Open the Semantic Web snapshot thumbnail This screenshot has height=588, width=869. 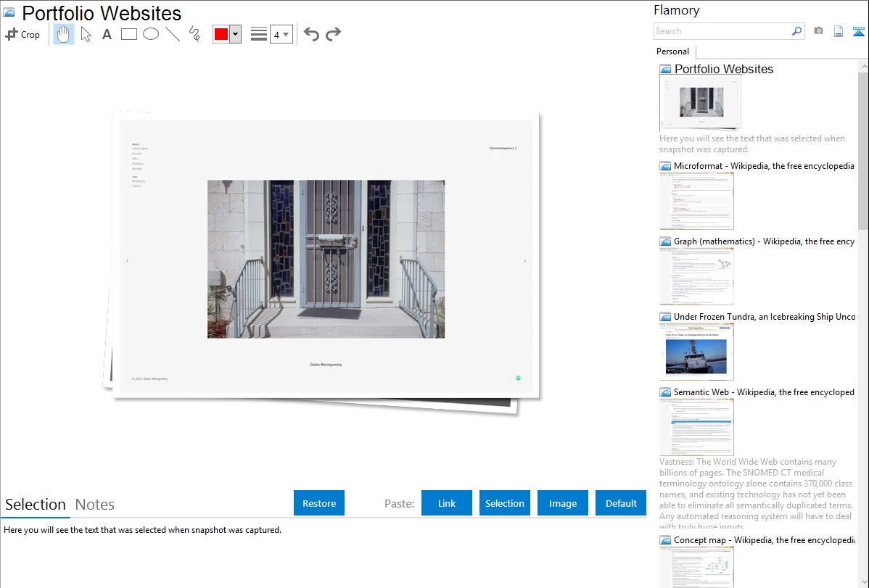[x=696, y=427]
